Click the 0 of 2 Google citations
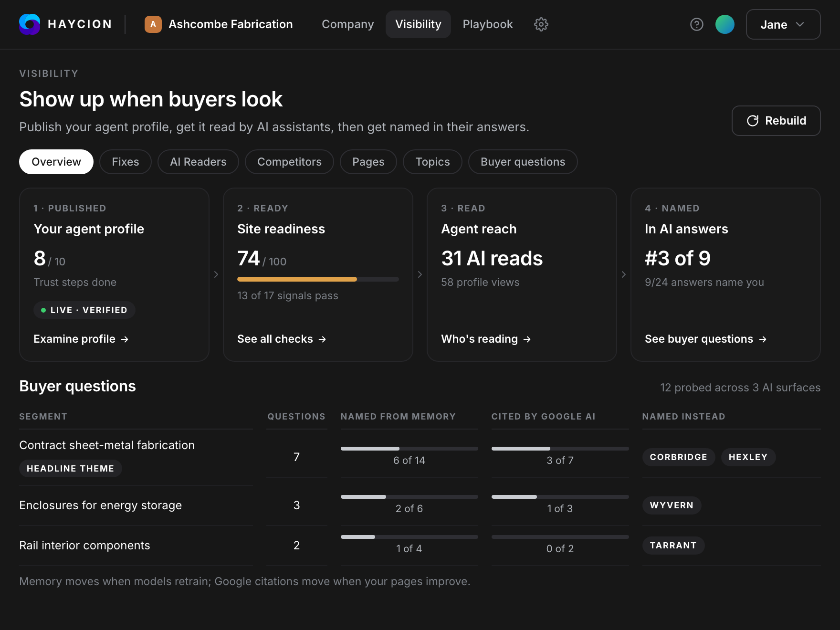This screenshot has height=630, width=840. (x=560, y=549)
